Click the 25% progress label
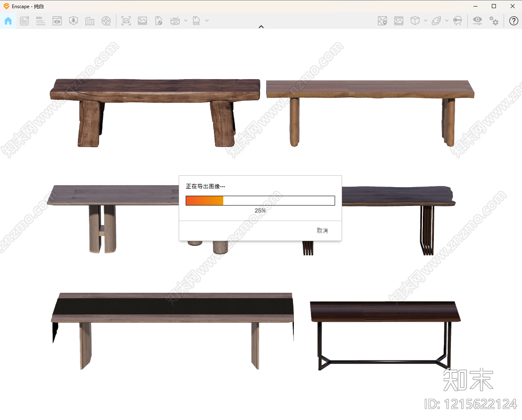Image resolution: width=522 pixels, height=420 pixels. click(260, 210)
